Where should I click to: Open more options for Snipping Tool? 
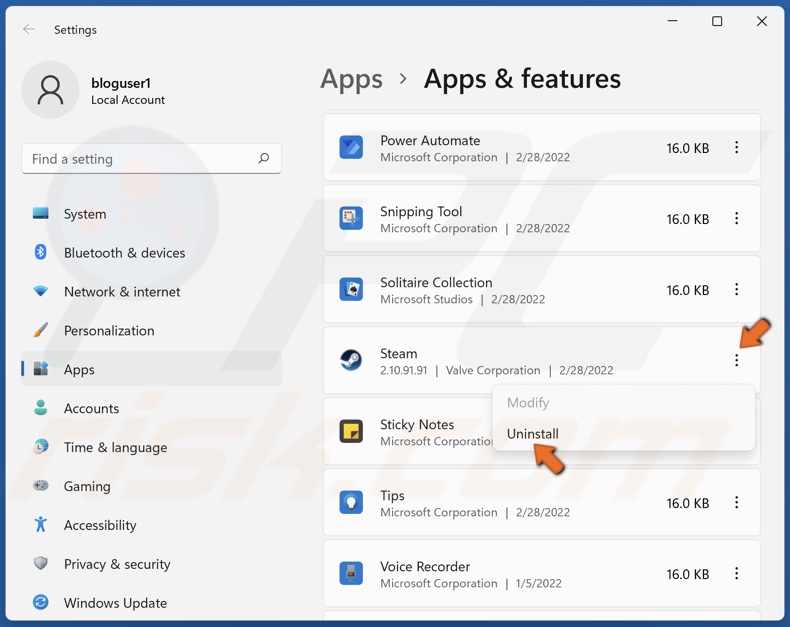tap(737, 218)
